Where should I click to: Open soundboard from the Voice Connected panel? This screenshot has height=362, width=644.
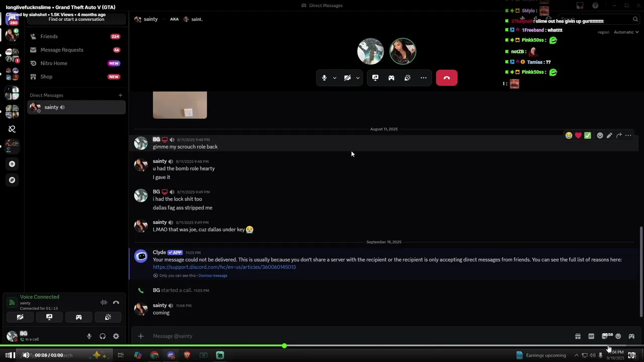coord(108,317)
